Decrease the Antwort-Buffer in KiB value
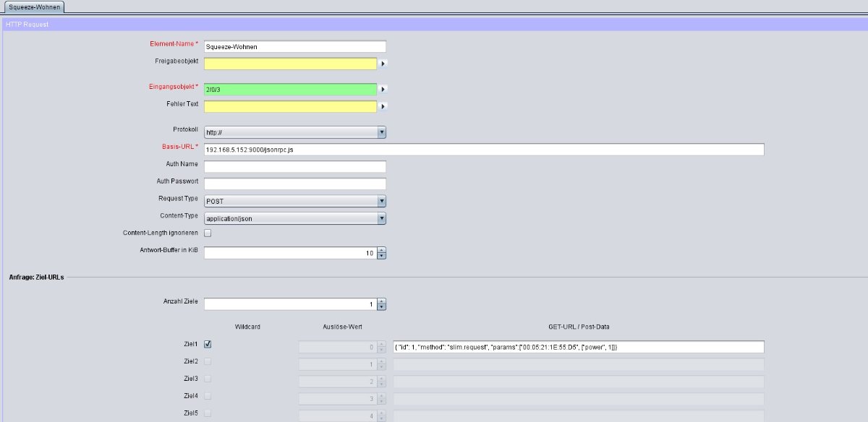868x422 pixels. (x=382, y=256)
